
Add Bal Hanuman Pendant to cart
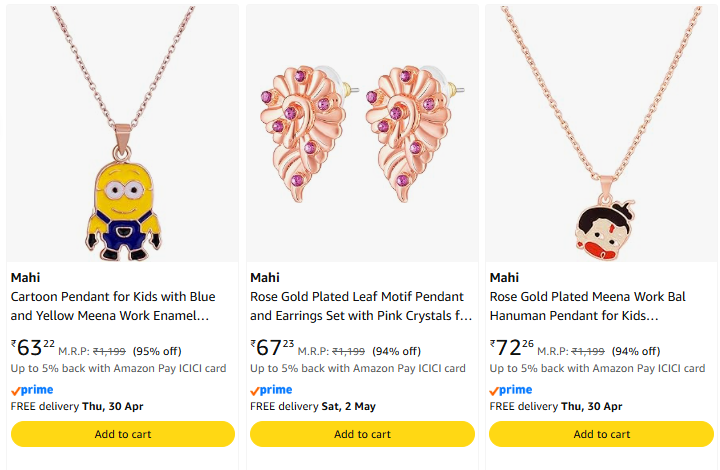tap(601, 434)
